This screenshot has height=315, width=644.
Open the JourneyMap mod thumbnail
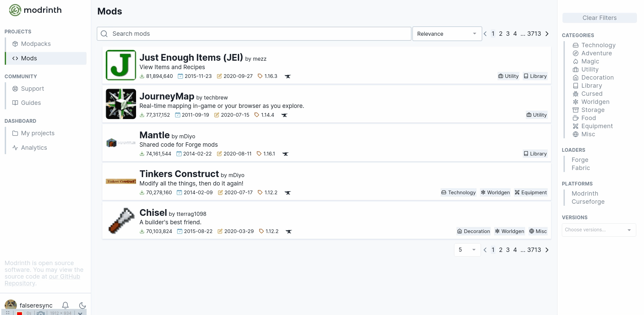(121, 104)
